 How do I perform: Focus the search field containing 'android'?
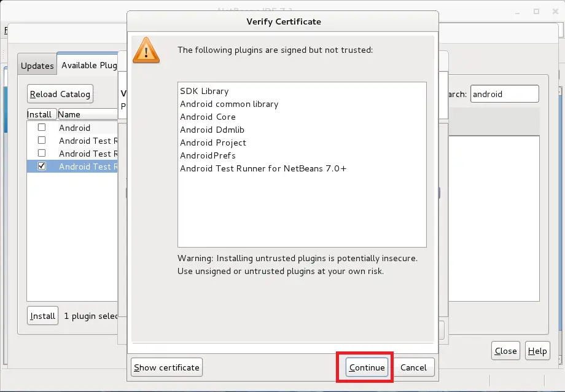[504, 94]
